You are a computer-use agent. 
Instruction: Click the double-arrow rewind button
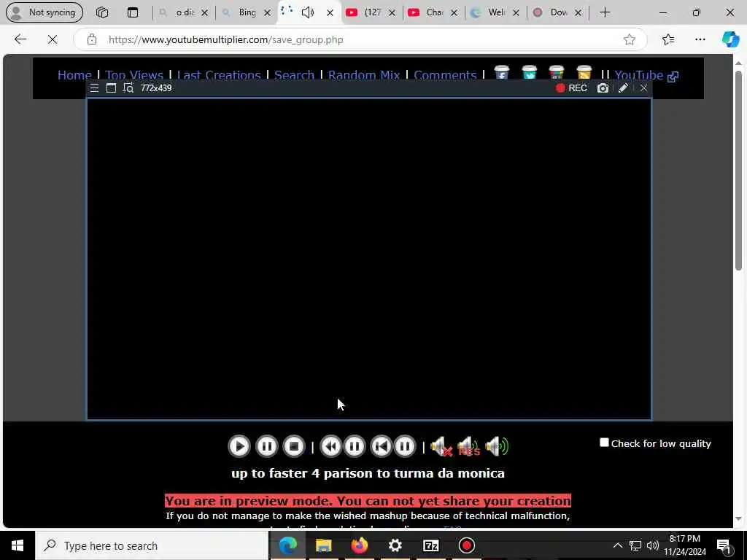click(330, 446)
